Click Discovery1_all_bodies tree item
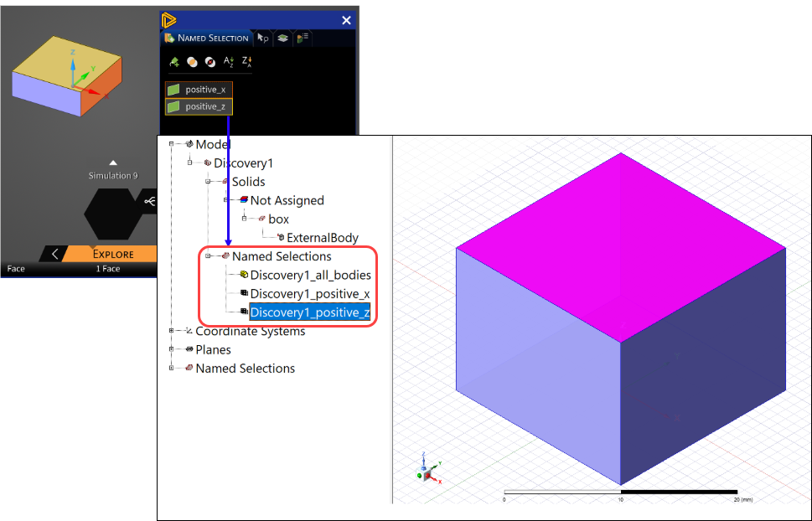 point(311,275)
